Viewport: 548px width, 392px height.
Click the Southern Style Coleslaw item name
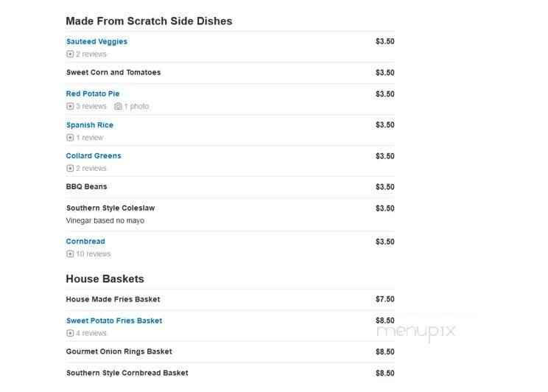click(110, 209)
